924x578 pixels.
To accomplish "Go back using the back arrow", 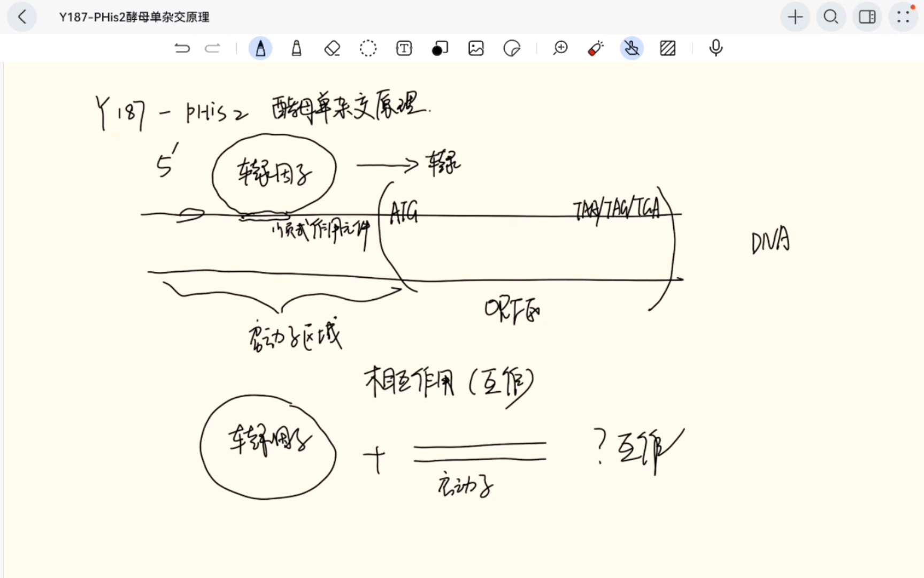I will (x=22, y=17).
